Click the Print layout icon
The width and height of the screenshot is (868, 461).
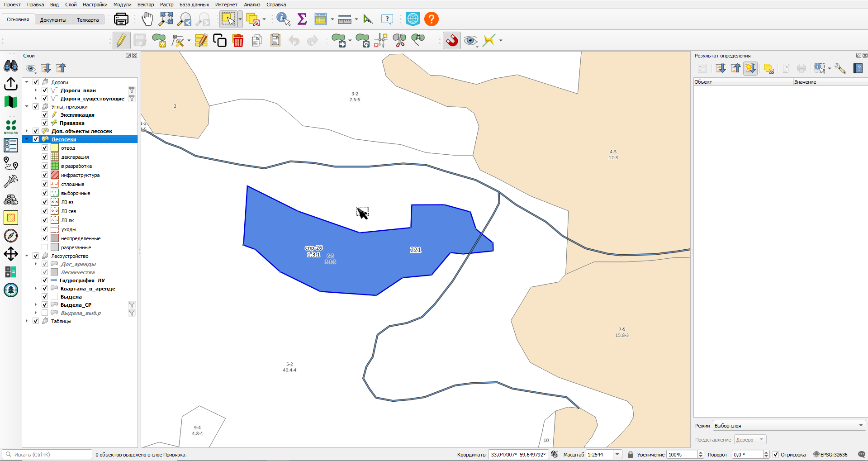(121, 19)
